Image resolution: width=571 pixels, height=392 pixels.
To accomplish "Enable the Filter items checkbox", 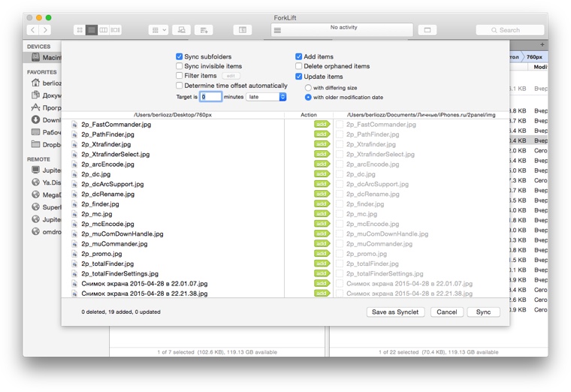I will (179, 75).
